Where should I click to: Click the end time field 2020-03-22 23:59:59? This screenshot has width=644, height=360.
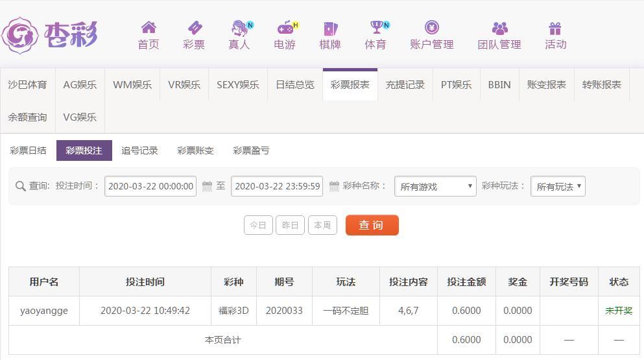277,186
